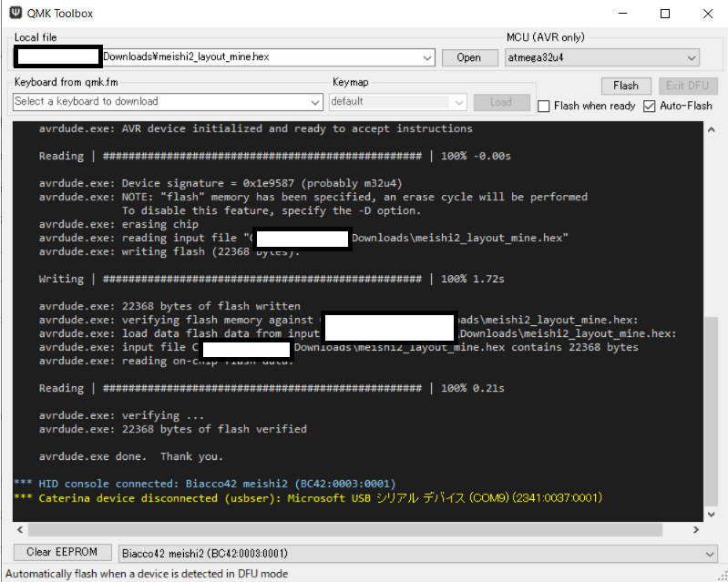The width and height of the screenshot is (728, 582).
Task: Click the horizontal scroll-right arrow
Action: tap(695, 529)
